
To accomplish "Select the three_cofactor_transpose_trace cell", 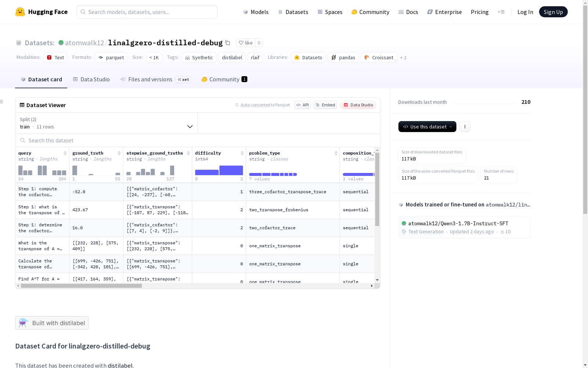I will [x=293, y=192].
